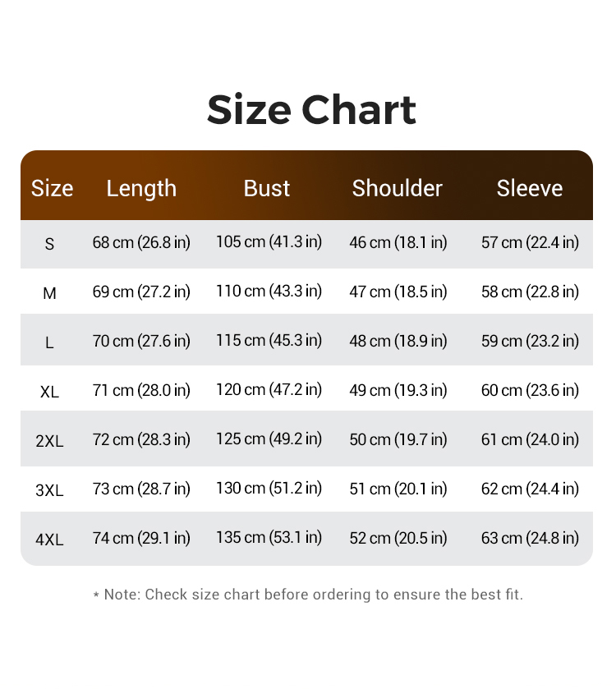This screenshot has height=689, width=616.
Task: Click the 4XL size row label
Action: 49,540
